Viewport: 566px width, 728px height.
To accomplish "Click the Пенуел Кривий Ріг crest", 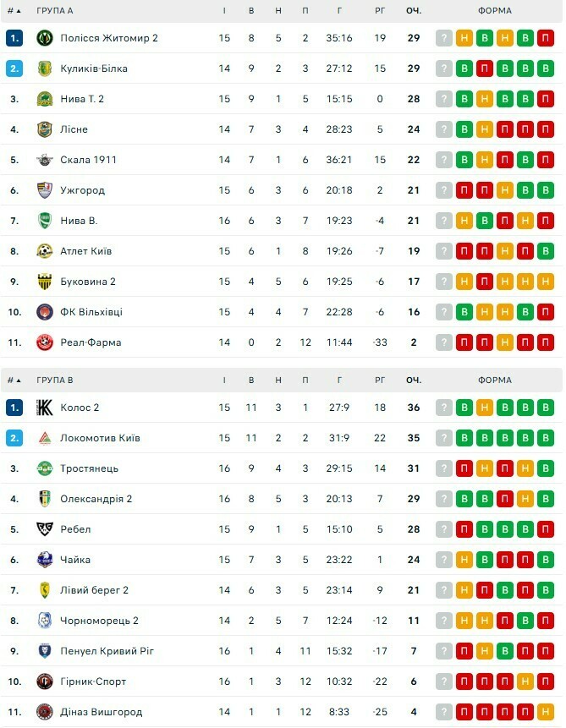I will point(45,651).
